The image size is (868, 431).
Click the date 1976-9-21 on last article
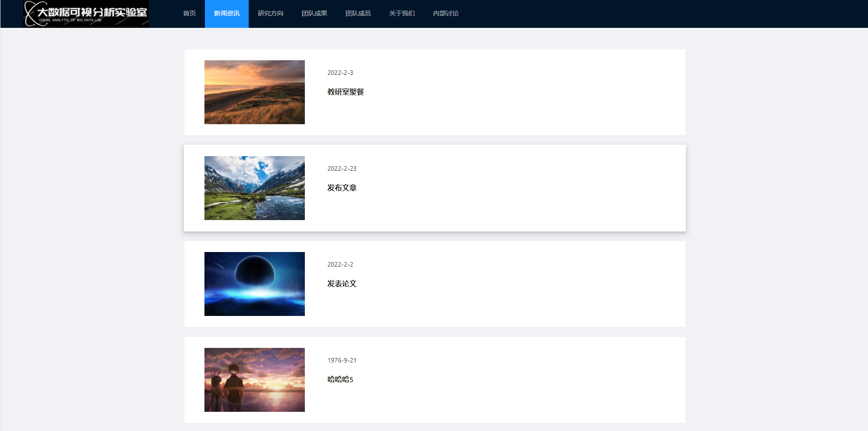(341, 360)
